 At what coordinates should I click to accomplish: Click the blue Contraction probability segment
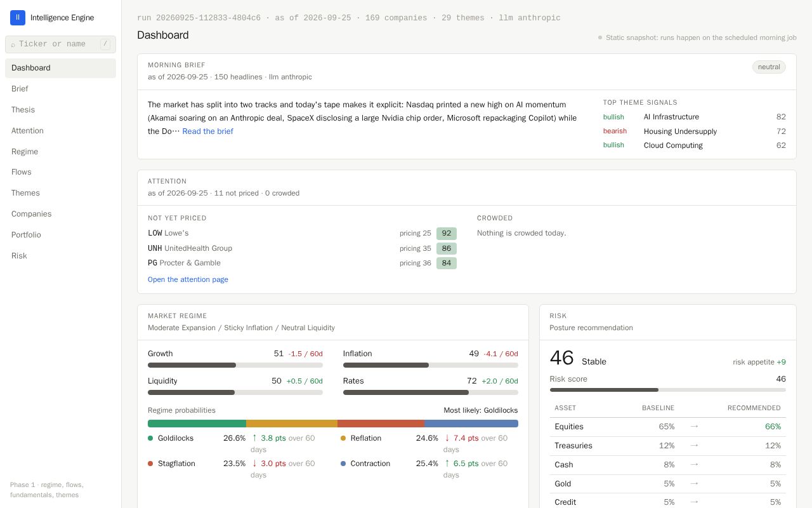coord(471,424)
